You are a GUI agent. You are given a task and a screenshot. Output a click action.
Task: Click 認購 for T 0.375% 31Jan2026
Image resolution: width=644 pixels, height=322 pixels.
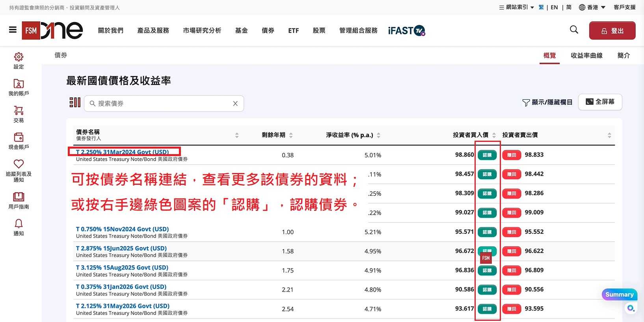click(x=487, y=290)
